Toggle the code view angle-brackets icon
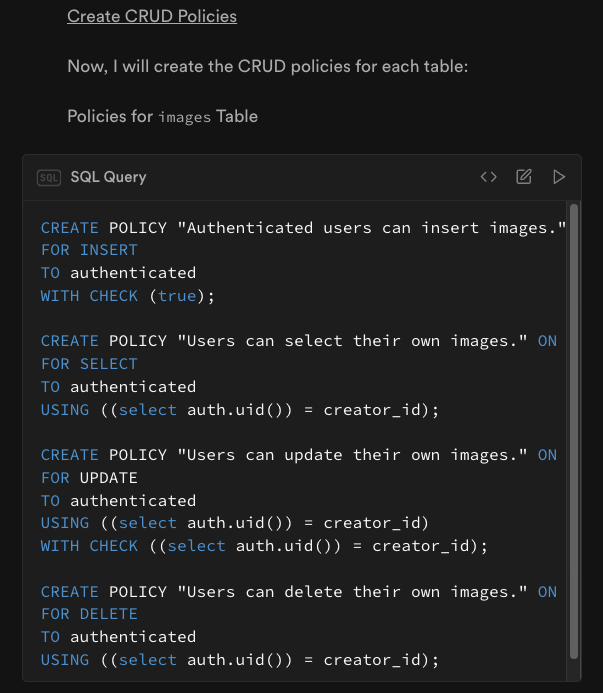 (489, 177)
